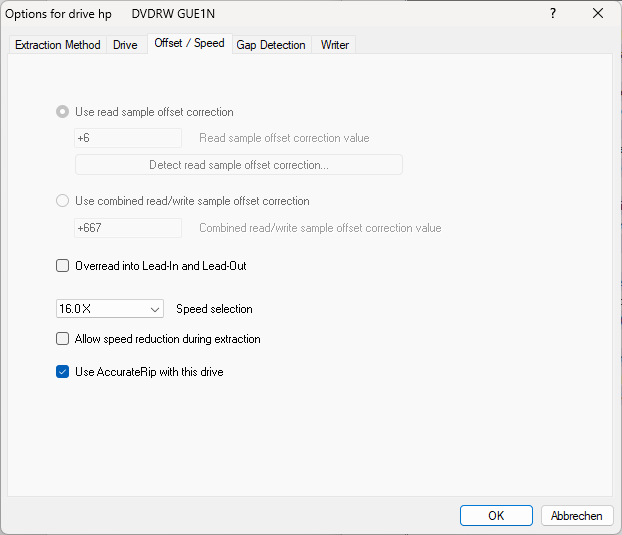Viewport: 622px width, 535px height.
Task: Click the 'Speed selection' label text
Action: (214, 309)
